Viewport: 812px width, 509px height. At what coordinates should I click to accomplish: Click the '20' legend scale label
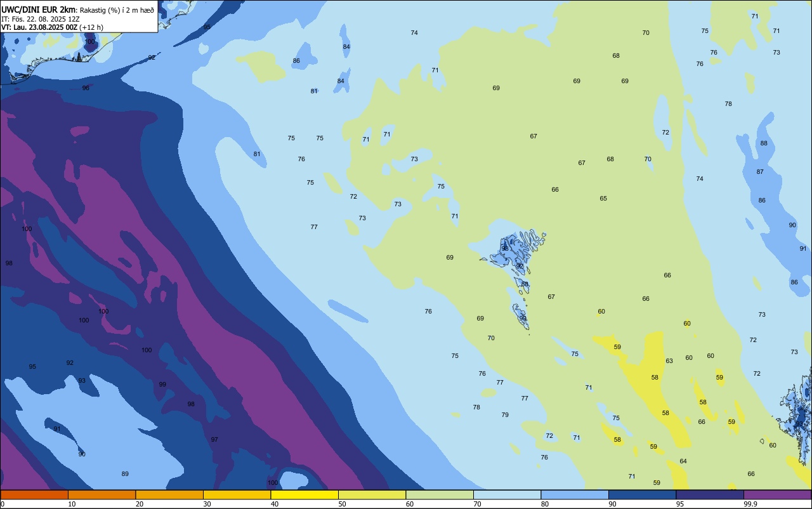[140, 504]
